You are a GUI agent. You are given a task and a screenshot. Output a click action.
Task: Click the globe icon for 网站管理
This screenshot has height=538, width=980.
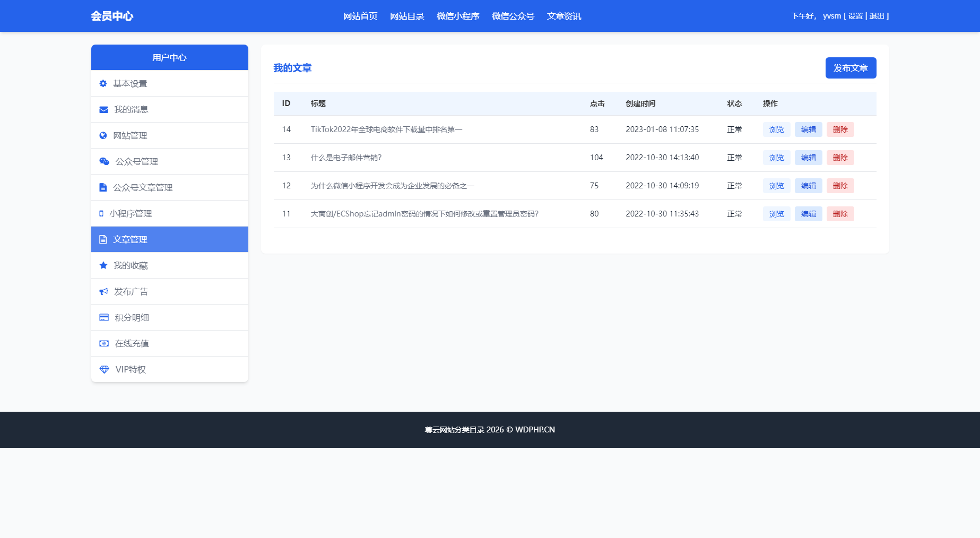click(103, 135)
